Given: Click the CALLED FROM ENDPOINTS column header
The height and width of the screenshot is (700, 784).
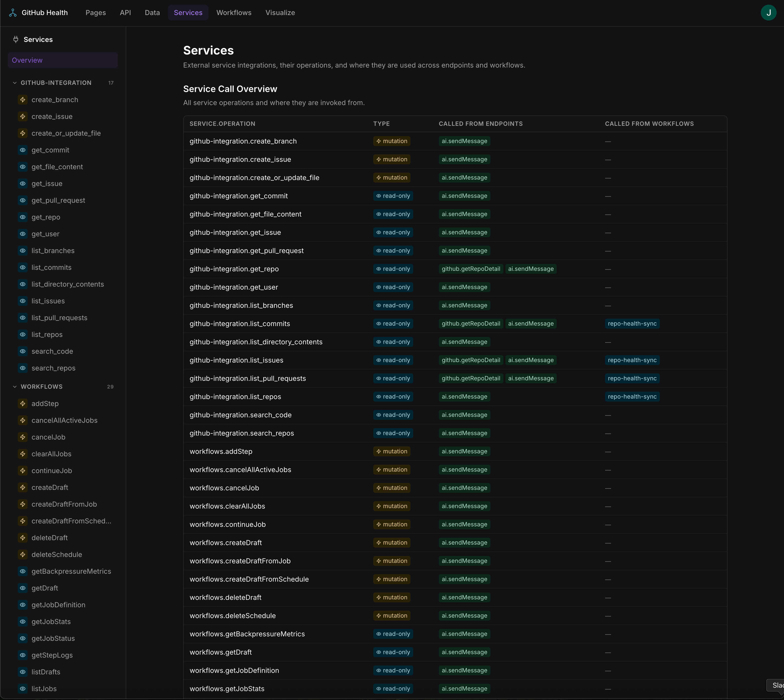Looking at the screenshot, I should tap(481, 124).
